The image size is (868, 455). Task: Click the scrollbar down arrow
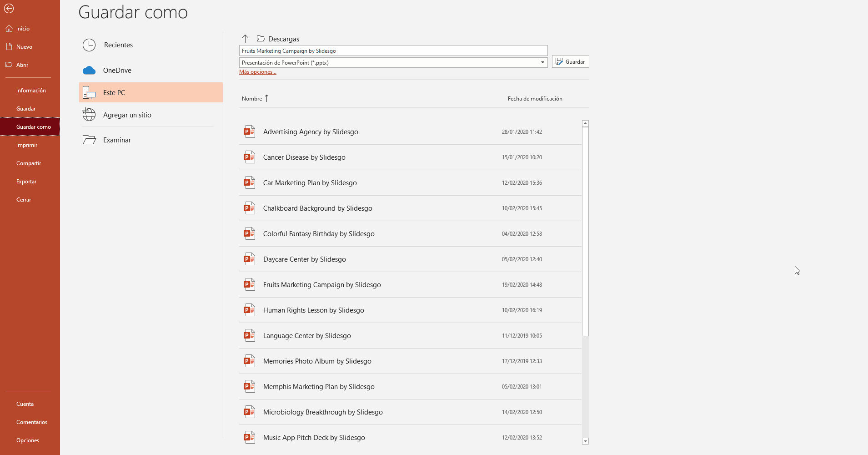[585, 441]
